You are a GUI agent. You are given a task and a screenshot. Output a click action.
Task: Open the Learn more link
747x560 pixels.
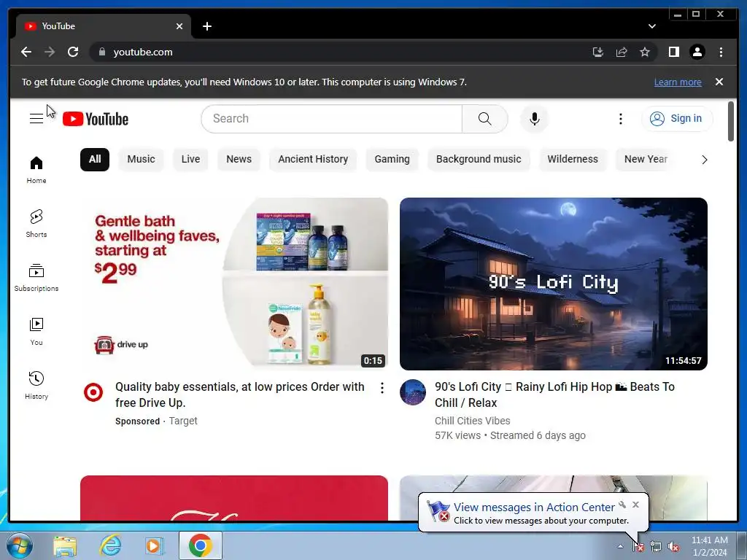pos(678,82)
